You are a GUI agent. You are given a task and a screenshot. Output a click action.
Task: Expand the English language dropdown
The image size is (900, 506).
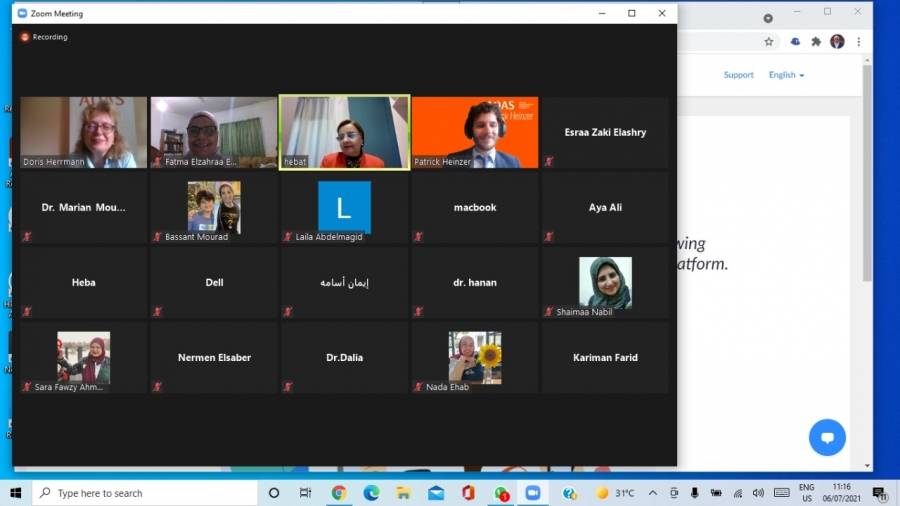pos(786,75)
